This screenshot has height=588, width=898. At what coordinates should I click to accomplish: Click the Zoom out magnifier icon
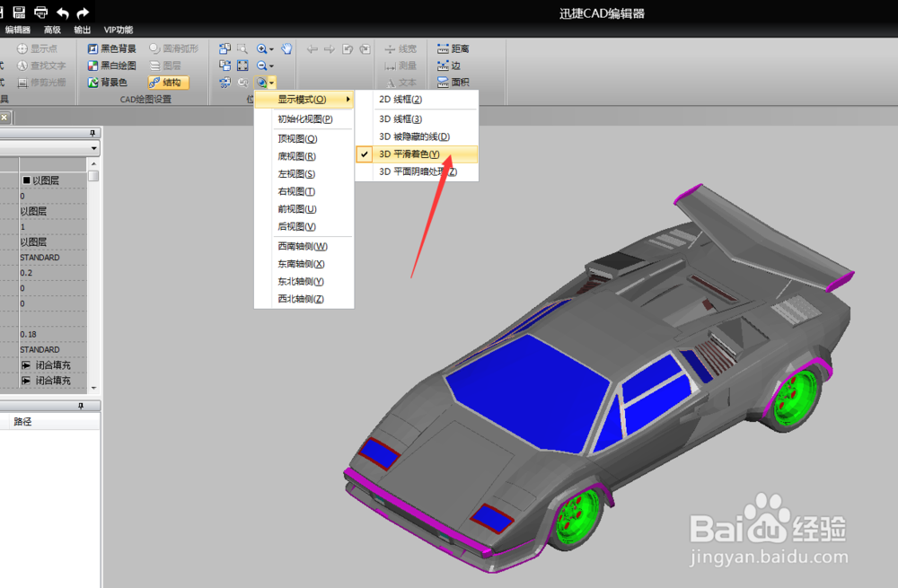[x=261, y=66]
